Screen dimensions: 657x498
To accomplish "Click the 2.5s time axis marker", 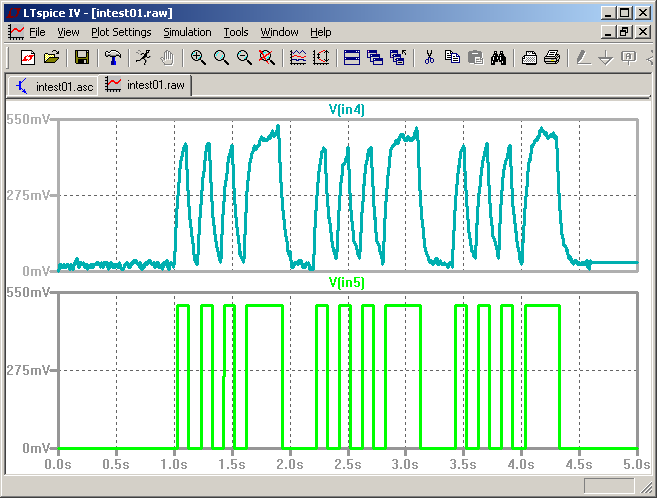I will [x=348, y=465].
